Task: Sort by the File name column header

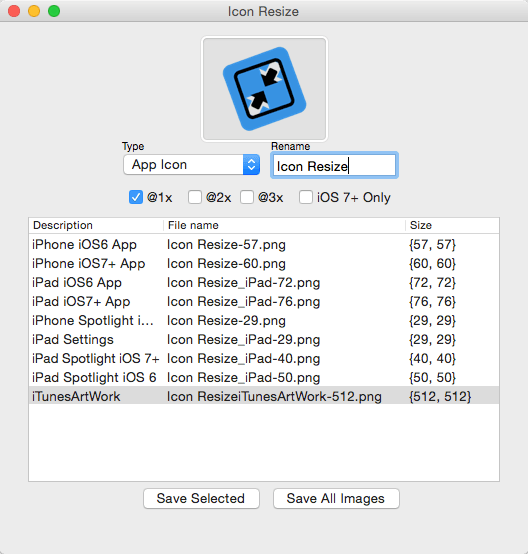Action: pos(284,225)
